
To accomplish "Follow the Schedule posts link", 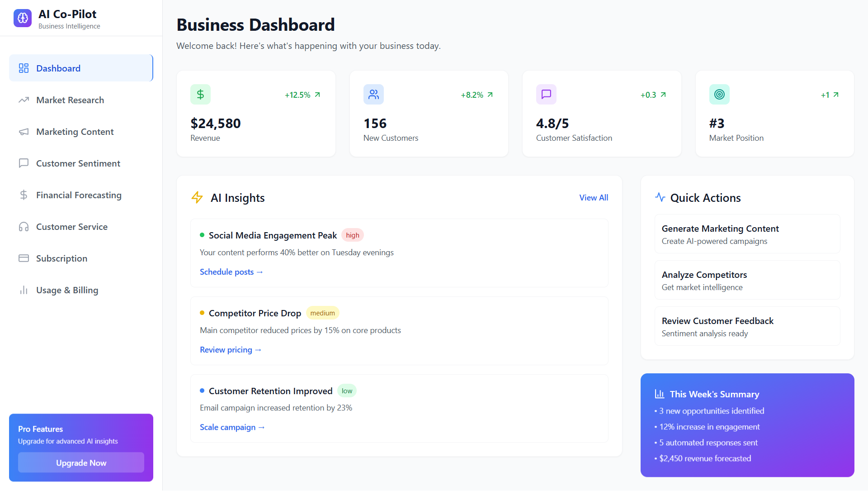I will [x=231, y=272].
